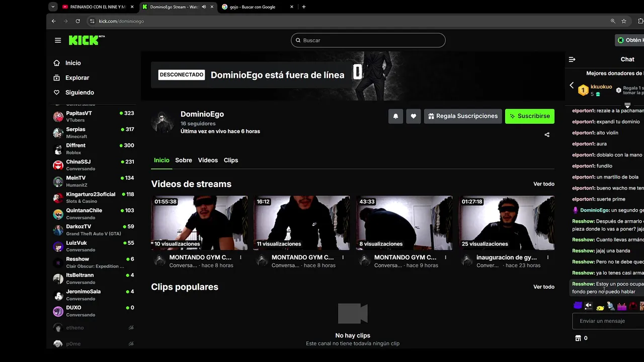Open options menu for 16:12 video

click(x=343, y=257)
